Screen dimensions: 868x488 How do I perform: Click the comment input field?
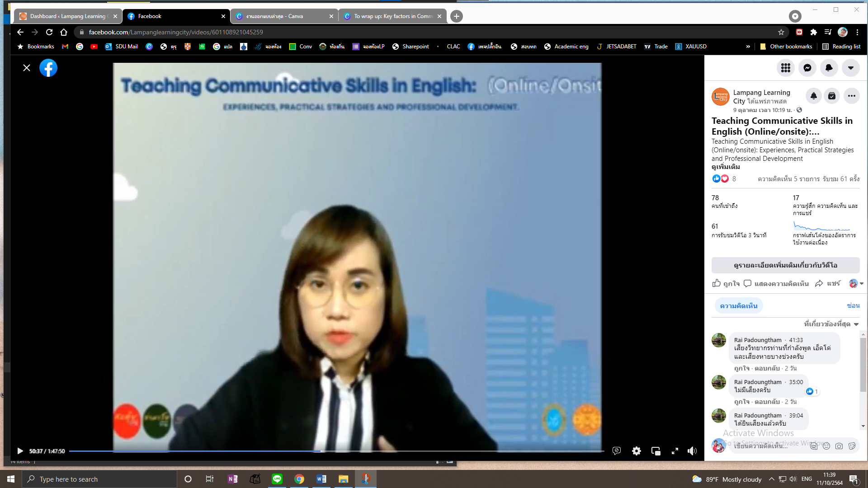[x=769, y=446]
